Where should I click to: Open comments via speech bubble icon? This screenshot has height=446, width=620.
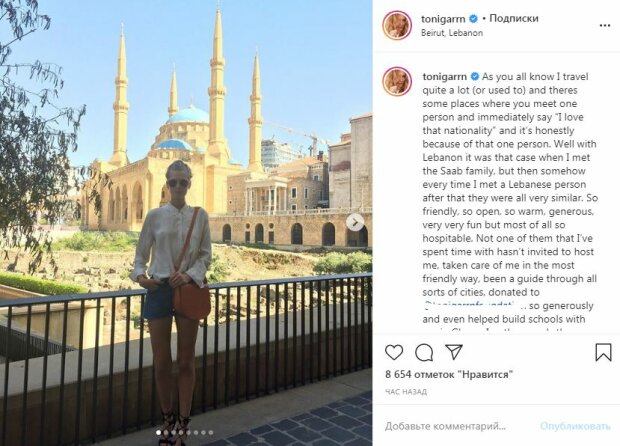[424, 352]
